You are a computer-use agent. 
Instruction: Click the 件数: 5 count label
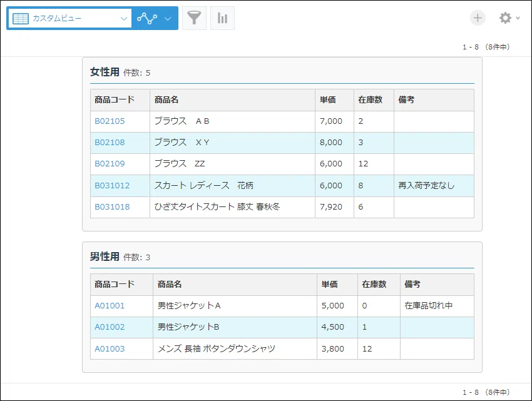[x=136, y=73]
